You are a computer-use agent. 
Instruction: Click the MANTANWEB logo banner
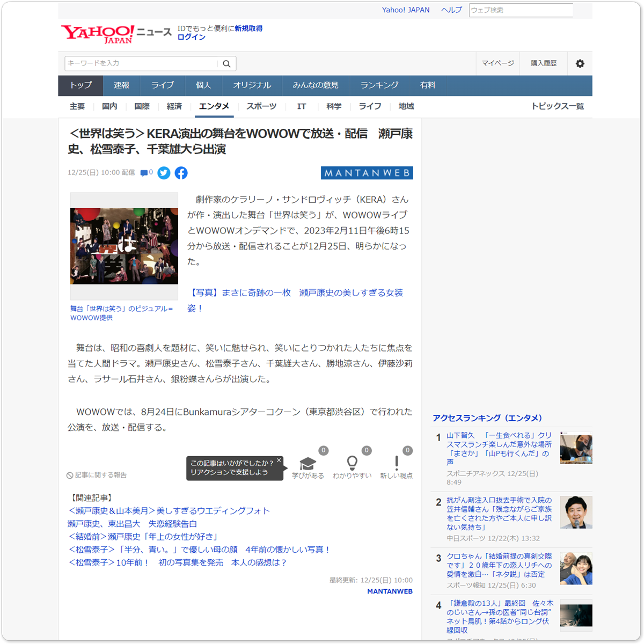(367, 173)
